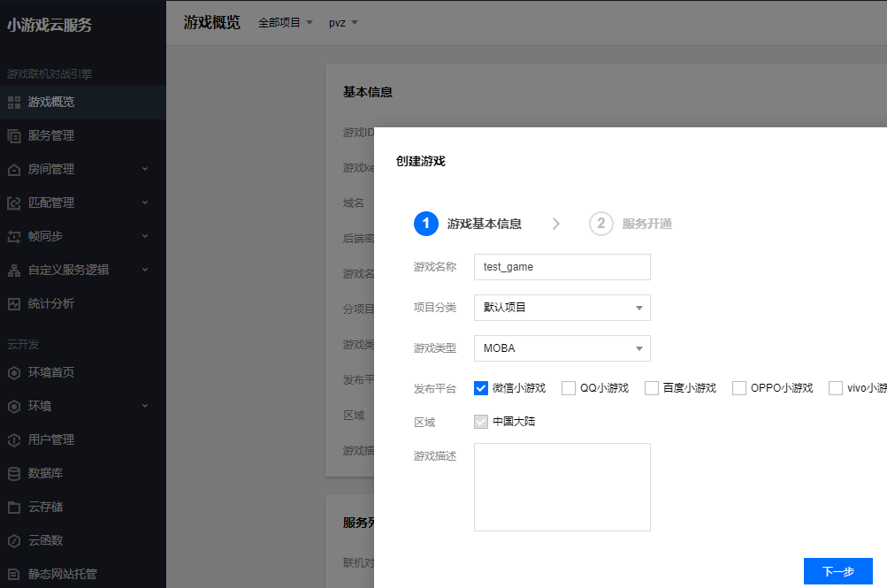Click the 游戏联机对战引擎 section label
Screen dimensions: 887x588
point(50,74)
